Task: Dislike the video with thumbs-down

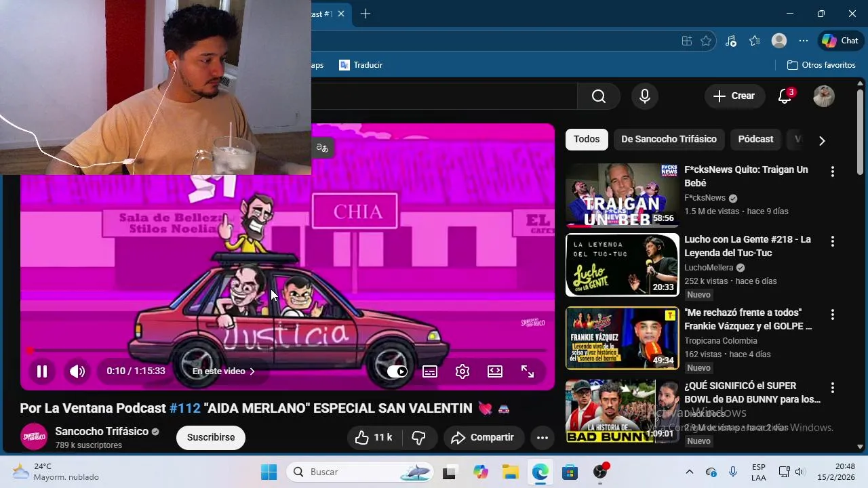Action: [x=419, y=438]
